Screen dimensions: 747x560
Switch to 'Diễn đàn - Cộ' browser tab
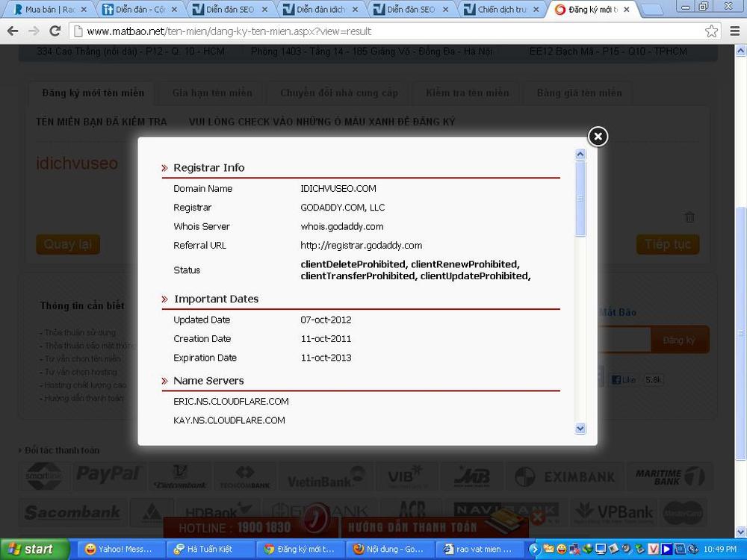pyautogui.click(x=140, y=9)
